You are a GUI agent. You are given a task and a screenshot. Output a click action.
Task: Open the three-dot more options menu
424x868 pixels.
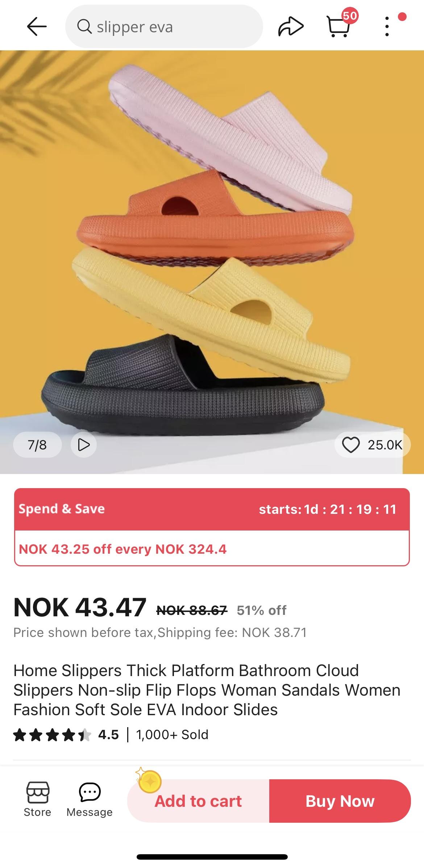[387, 26]
